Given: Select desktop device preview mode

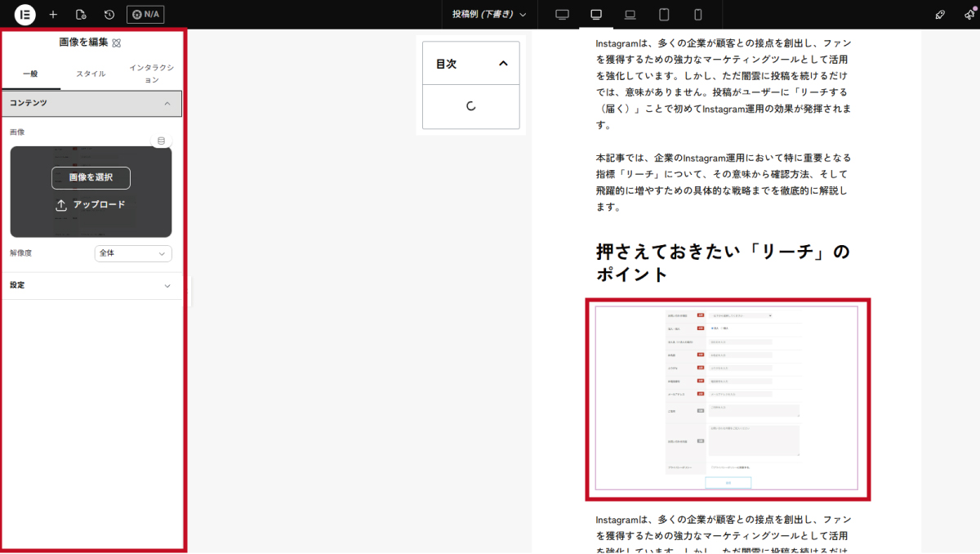Looking at the screenshot, I should tap(596, 15).
